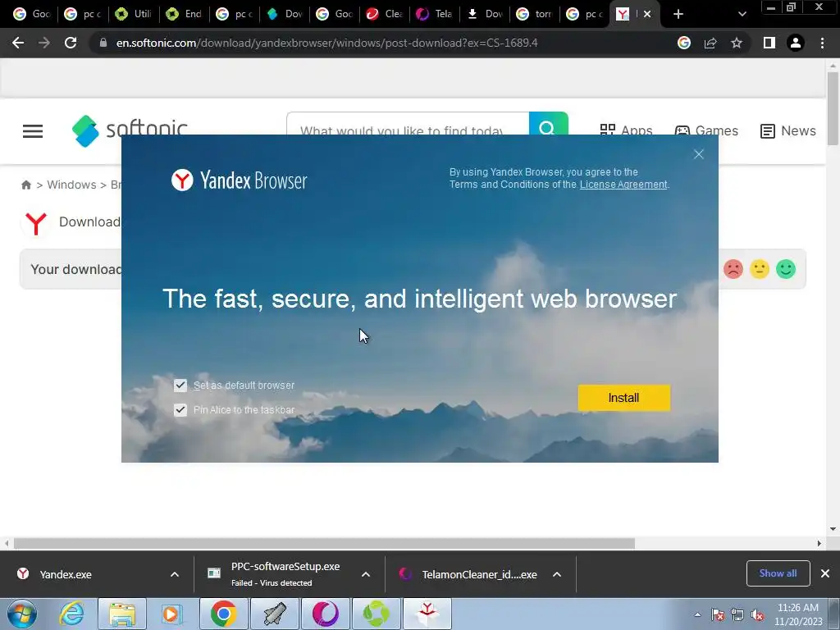The width and height of the screenshot is (840, 630).
Task: Share this page via share icon
Action: (710, 43)
